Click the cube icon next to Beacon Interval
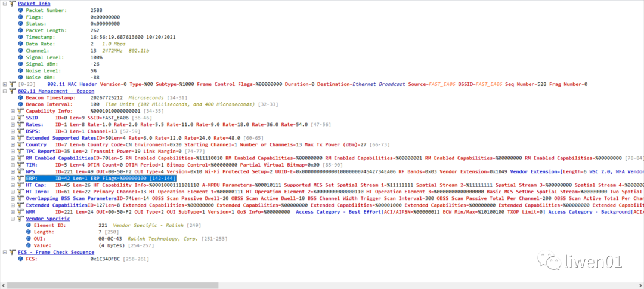 click(x=20, y=104)
